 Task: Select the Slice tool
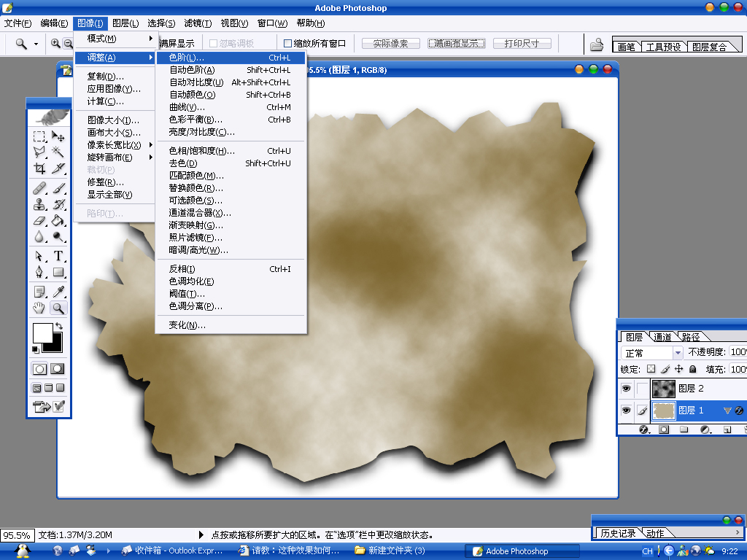pos(58,168)
